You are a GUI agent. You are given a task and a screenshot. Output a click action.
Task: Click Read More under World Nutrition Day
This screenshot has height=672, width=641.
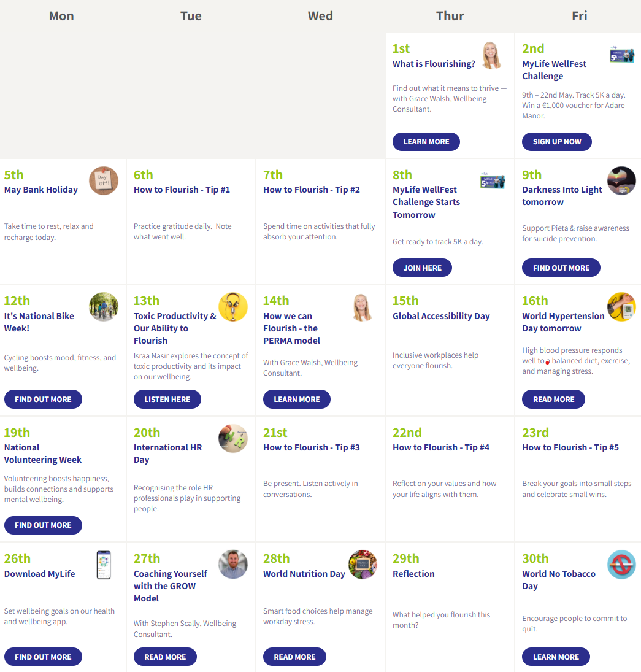click(294, 657)
